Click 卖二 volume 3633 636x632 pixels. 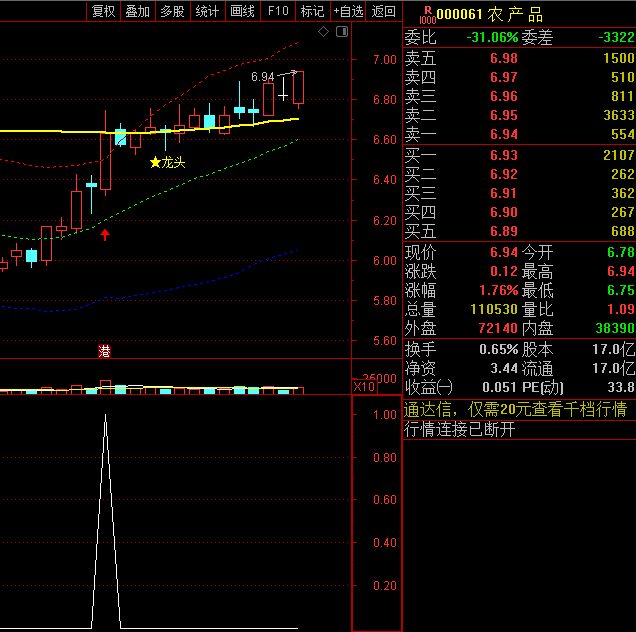tap(619, 116)
